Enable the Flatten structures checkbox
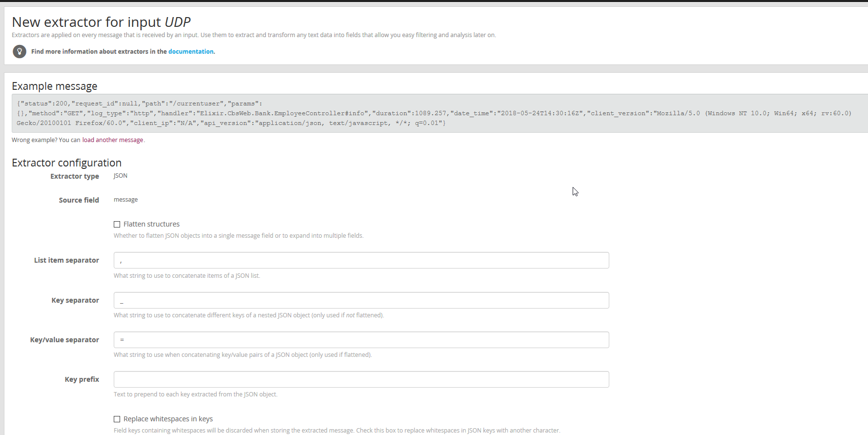 pyautogui.click(x=117, y=225)
